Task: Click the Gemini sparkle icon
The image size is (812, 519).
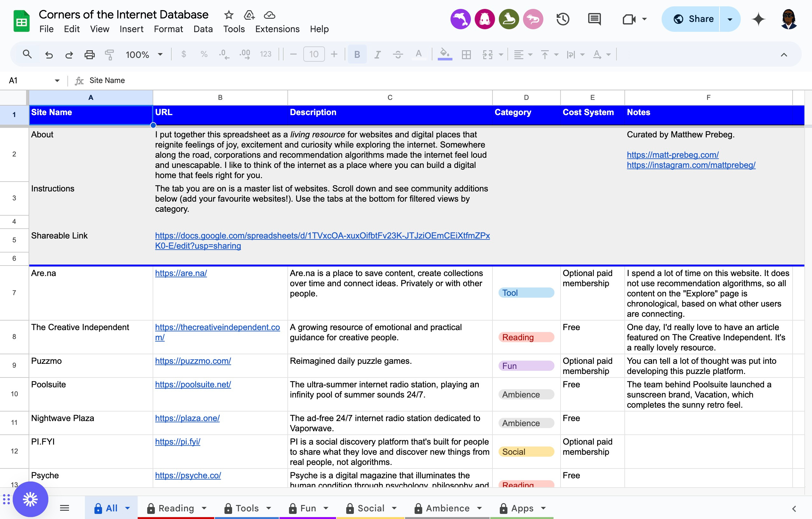Action: pyautogui.click(x=758, y=19)
